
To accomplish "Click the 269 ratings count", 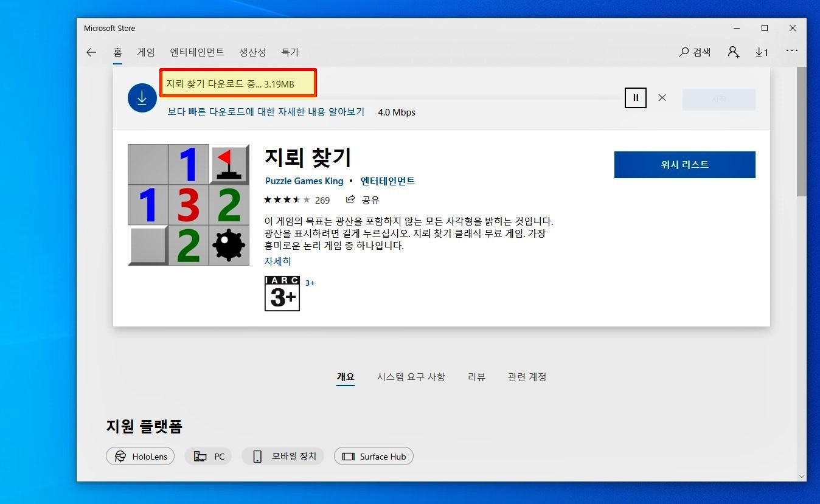I will coord(322,200).
